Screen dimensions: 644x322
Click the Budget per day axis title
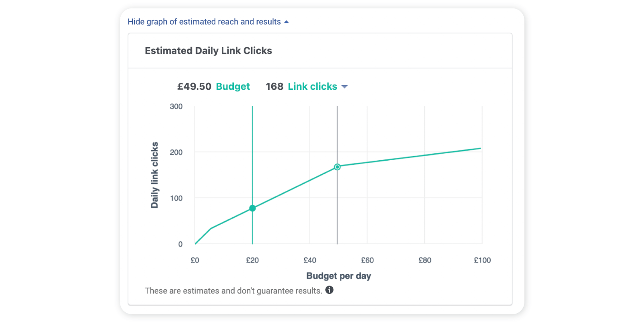[339, 276]
